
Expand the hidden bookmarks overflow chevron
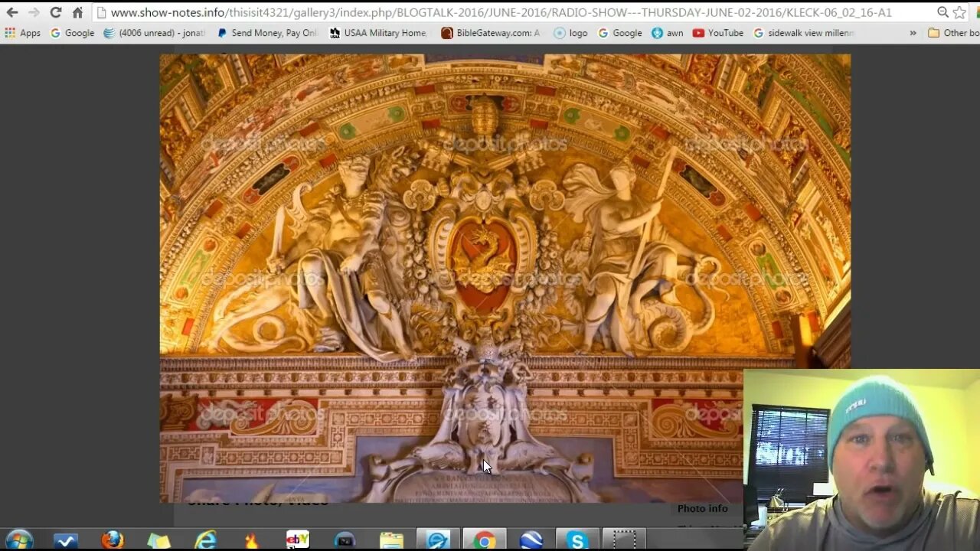tap(913, 33)
